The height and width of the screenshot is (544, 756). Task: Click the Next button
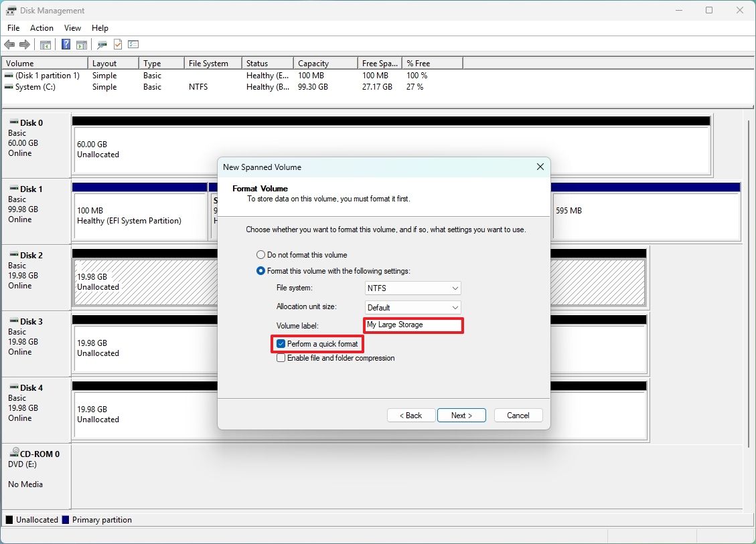click(461, 415)
